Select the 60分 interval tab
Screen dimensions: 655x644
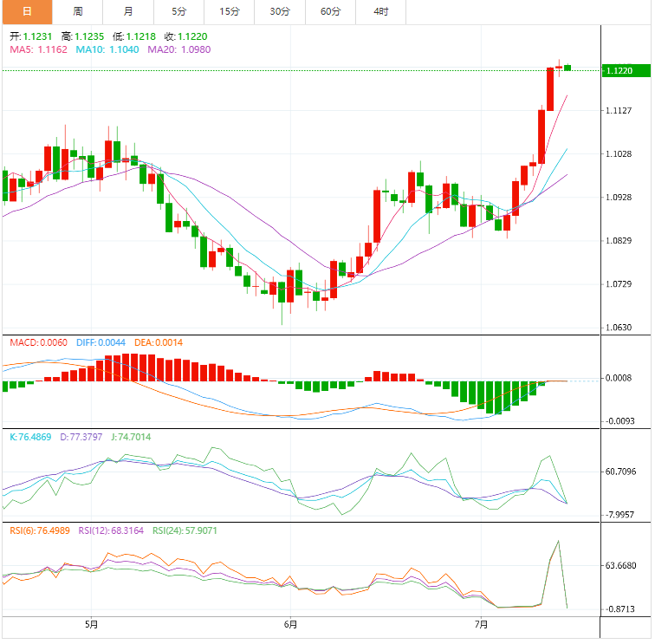click(x=330, y=11)
